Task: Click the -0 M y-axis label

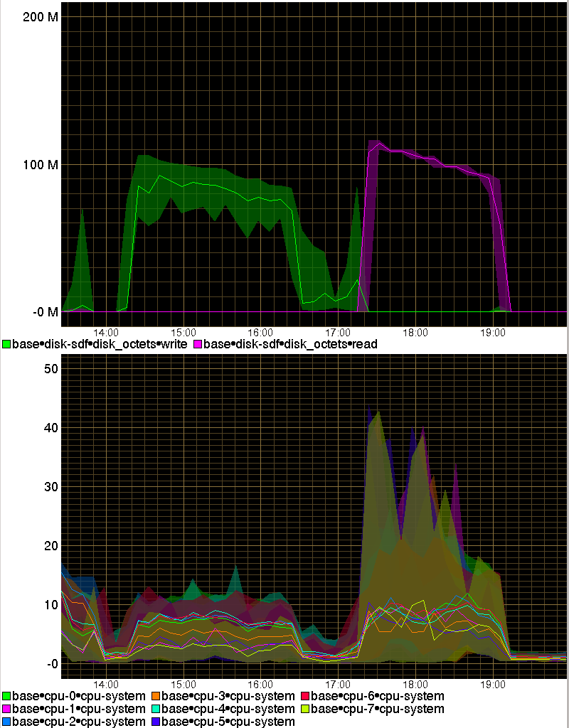Action: coord(44,312)
